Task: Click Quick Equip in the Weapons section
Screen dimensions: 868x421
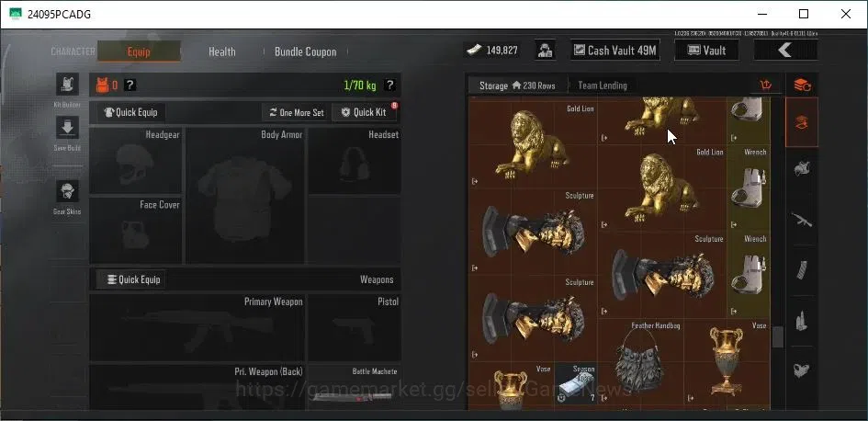Action: click(x=131, y=279)
